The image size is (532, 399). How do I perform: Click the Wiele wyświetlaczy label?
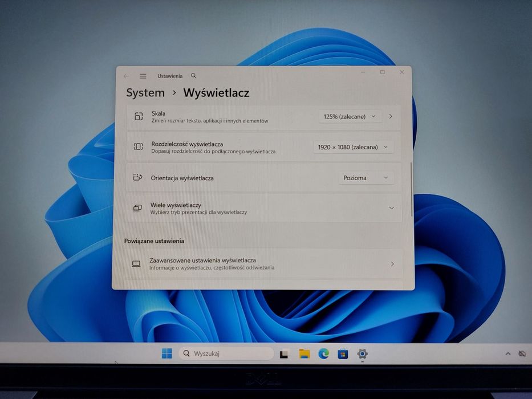[176, 205]
